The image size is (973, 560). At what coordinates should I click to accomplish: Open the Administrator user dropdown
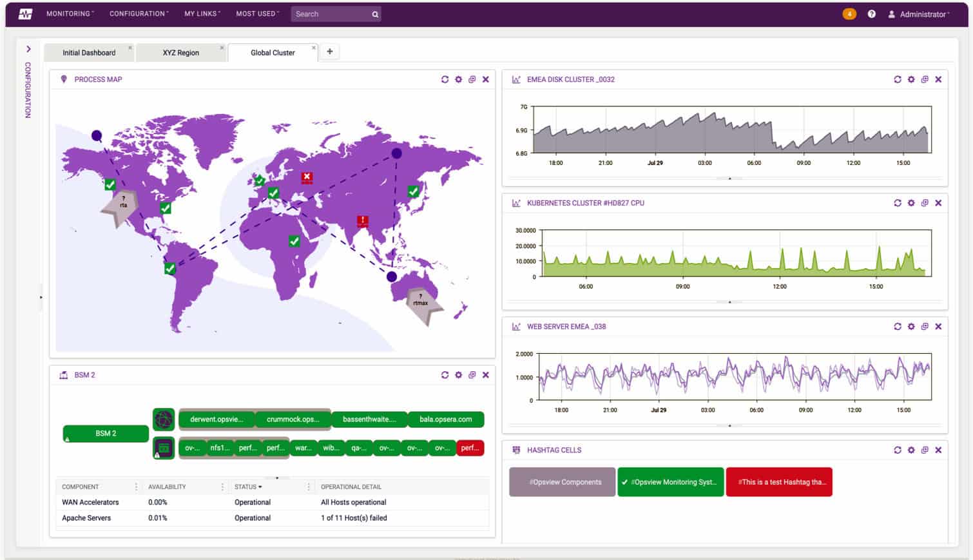(919, 14)
